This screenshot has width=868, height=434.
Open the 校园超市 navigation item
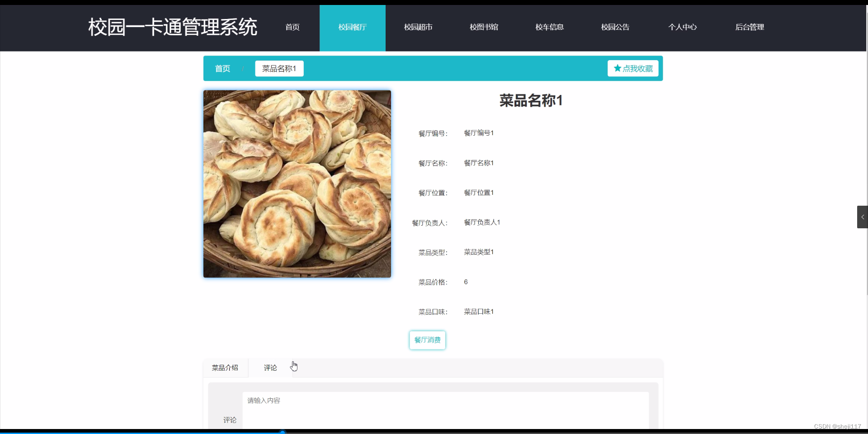[418, 27]
